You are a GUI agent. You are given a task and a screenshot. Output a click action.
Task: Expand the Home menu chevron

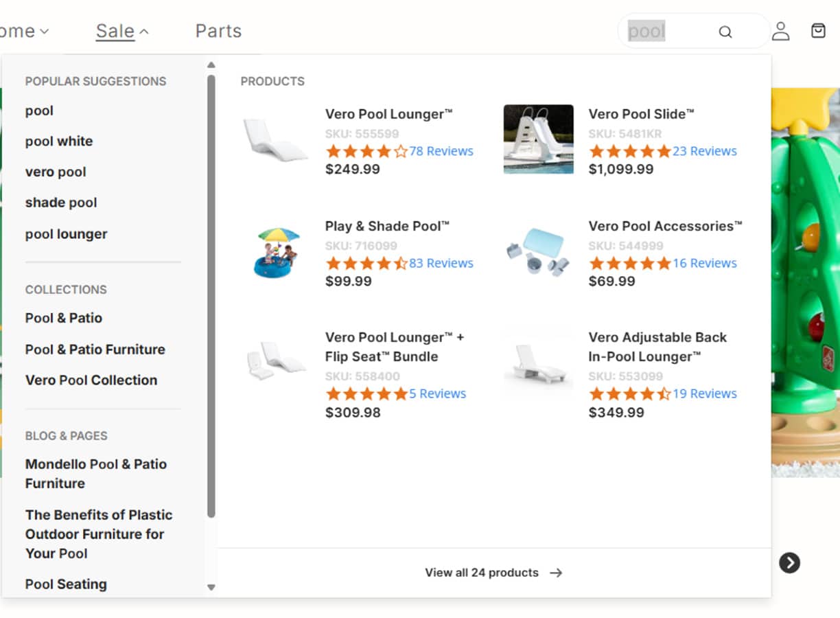(44, 32)
